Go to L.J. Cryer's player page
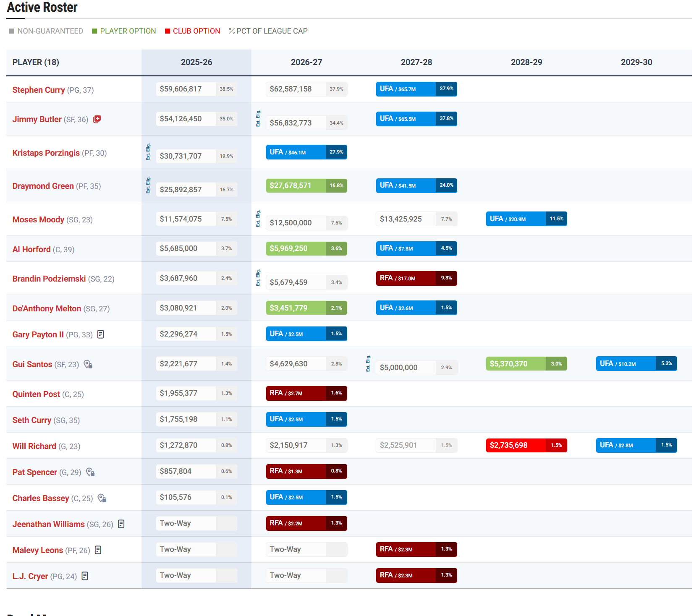 [x=30, y=576]
